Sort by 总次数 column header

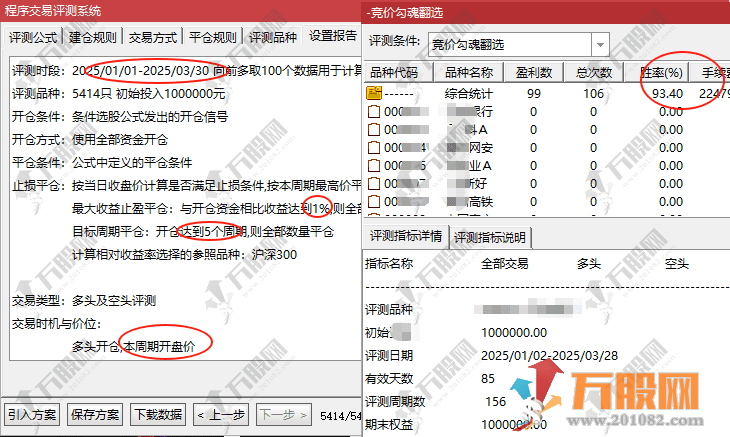pos(594,72)
